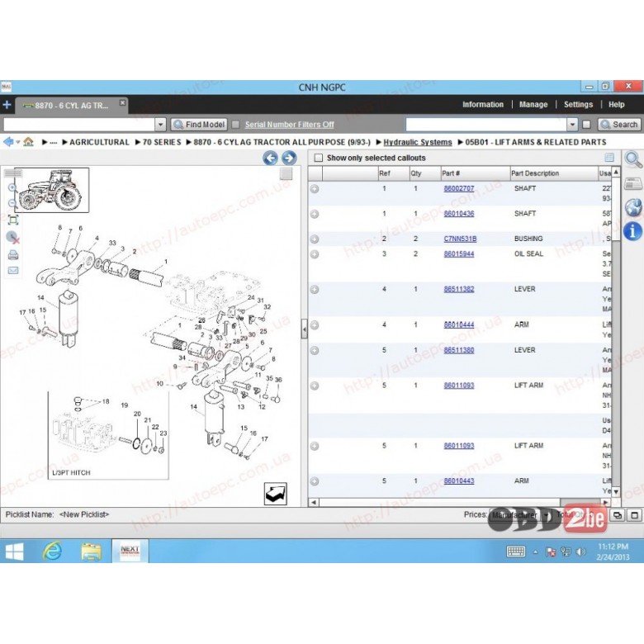Click the parts list vertical scrollbar down arrow

pyautogui.click(x=616, y=492)
